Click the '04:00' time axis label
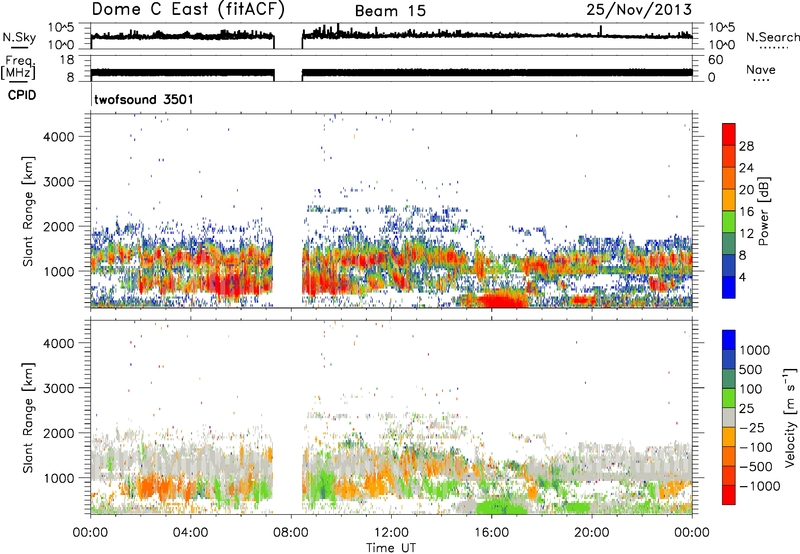The height and width of the screenshot is (554, 800). [191, 532]
